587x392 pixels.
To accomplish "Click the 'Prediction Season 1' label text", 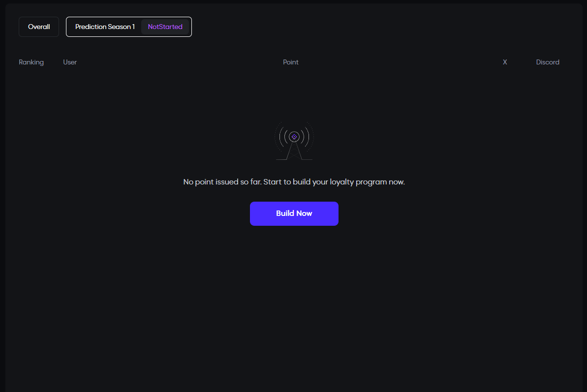I will (x=105, y=27).
